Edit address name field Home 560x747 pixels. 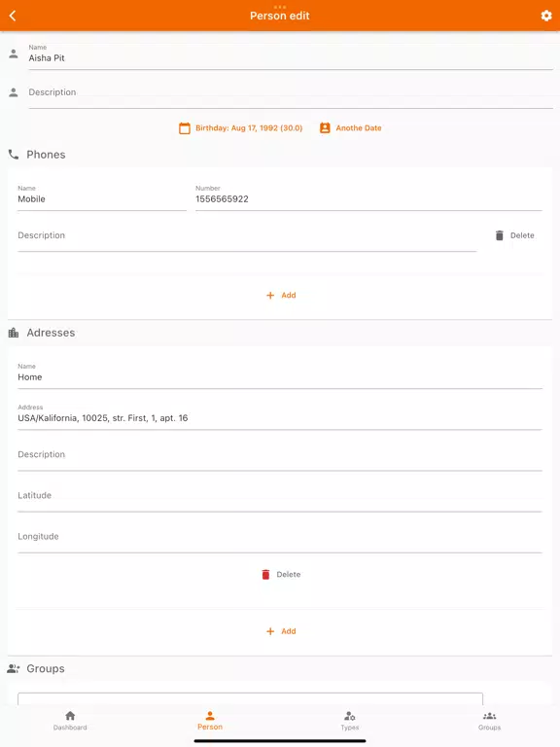pos(280,374)
